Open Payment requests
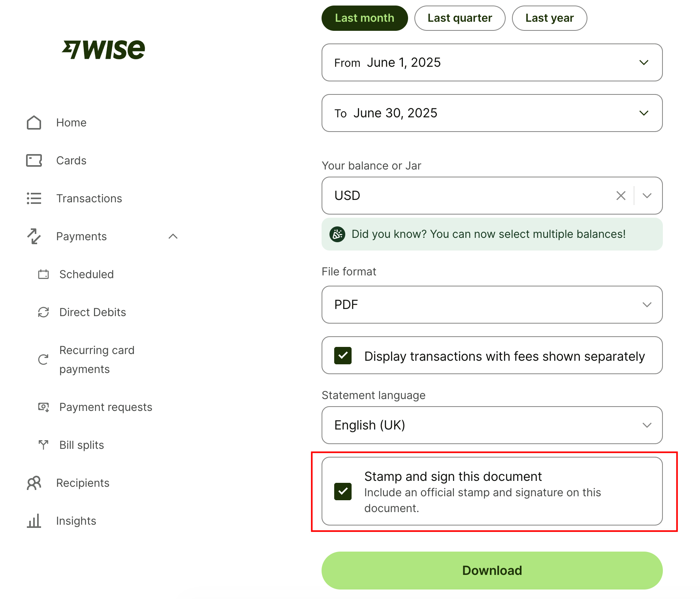 (106, 407)
